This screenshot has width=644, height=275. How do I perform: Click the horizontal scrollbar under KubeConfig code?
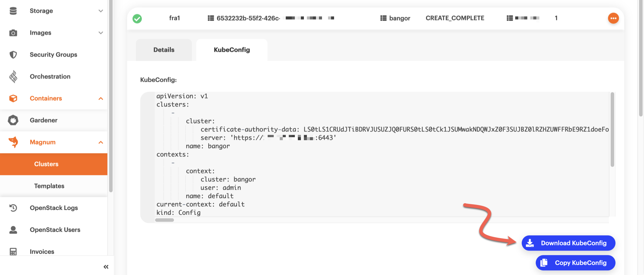click(164, 220)
